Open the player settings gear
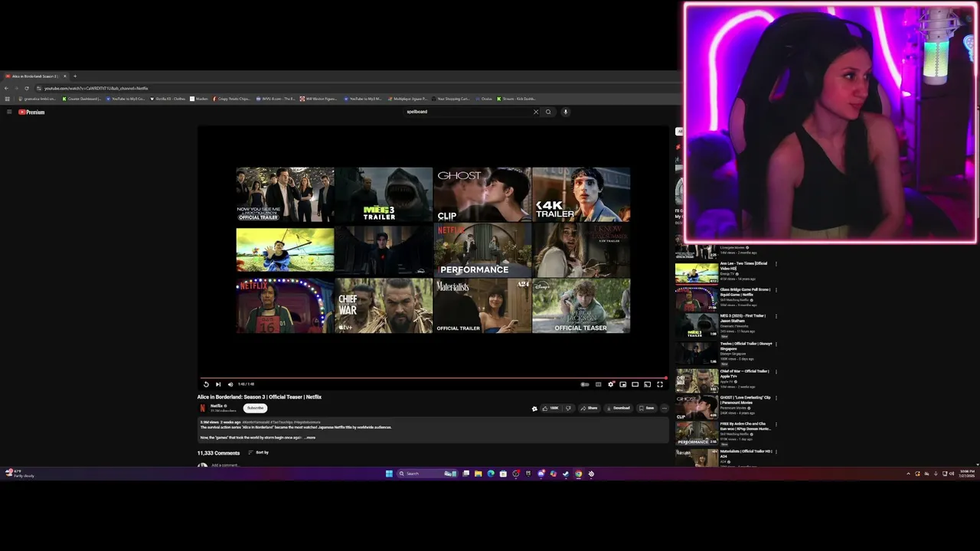The width and height of the screenshot is (980, 551). [x=611, y=384]
